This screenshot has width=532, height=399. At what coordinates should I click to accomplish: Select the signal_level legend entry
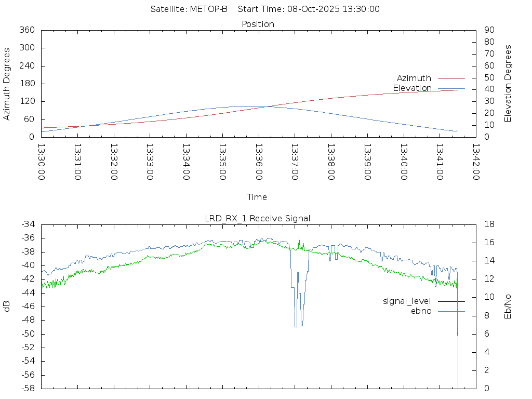click(x=407, y=301)
